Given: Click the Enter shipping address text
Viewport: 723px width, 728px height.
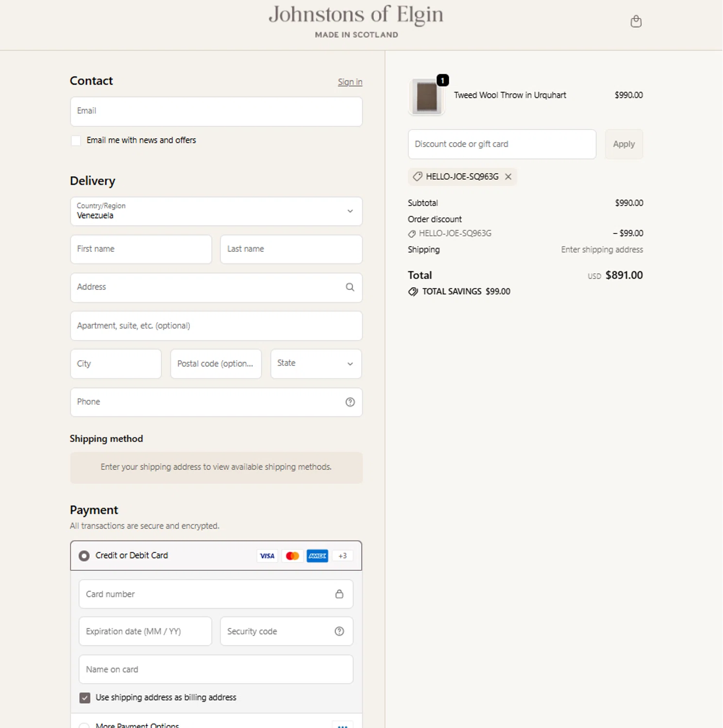Looking at the screenshot, I should (602, 249).
